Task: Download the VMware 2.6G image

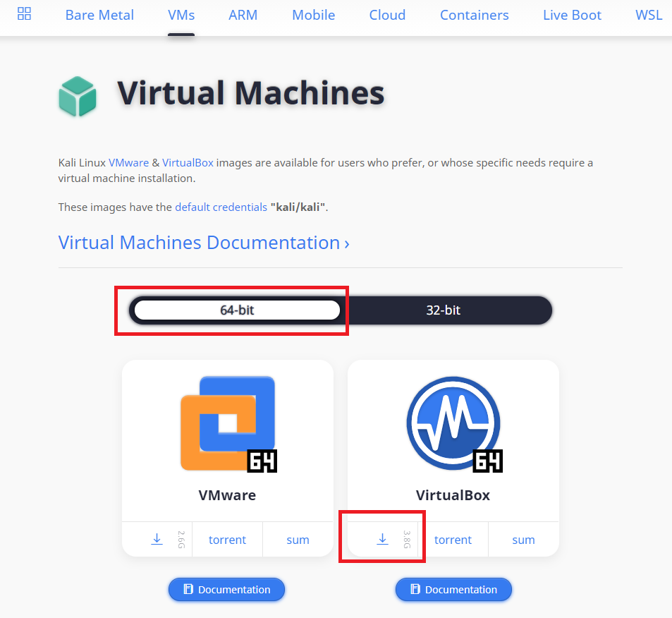Action: tap(157, 540)
